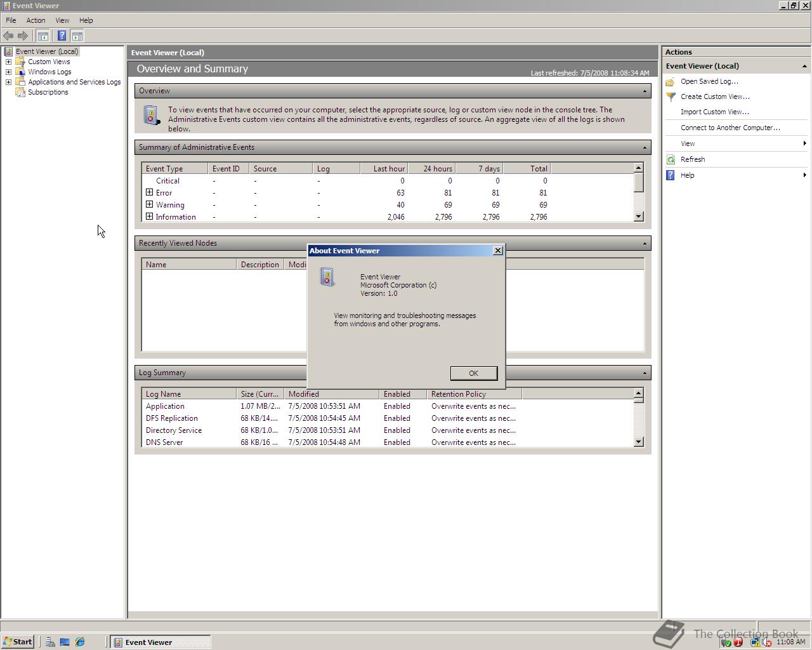
Task: Click the Create Custom View funnel icon
Action: pos(671,96)
